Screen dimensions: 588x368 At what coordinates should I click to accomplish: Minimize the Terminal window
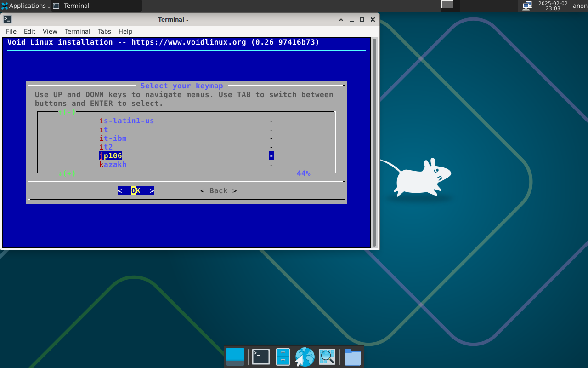tap(351, 19)
